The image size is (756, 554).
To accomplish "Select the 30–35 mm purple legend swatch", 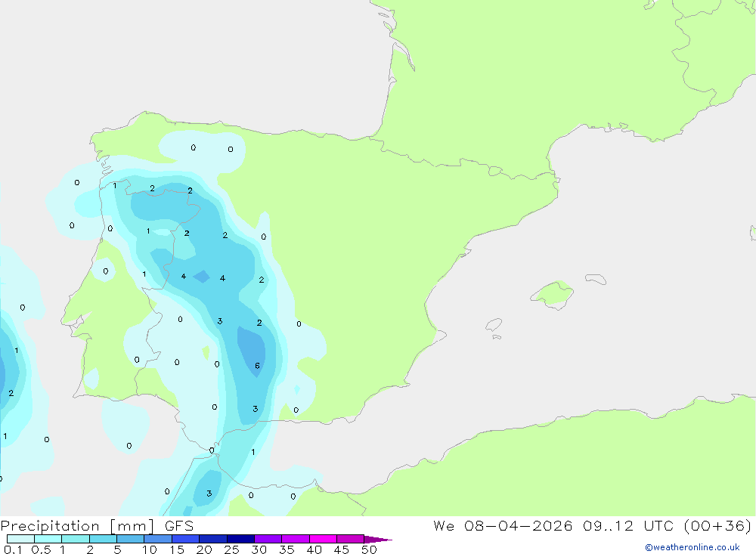I will click(268, 539).
